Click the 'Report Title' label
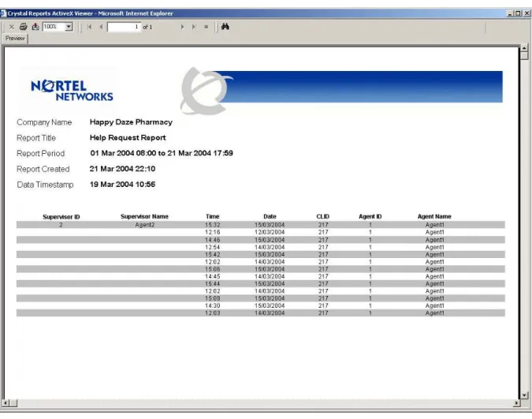 click(36, 138)
